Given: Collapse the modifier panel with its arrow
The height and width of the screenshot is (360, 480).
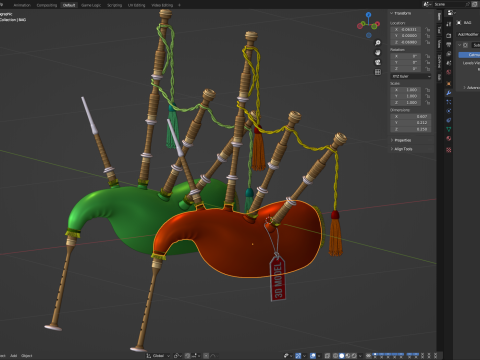Looking at the screenshot, I should pos(460,45).
